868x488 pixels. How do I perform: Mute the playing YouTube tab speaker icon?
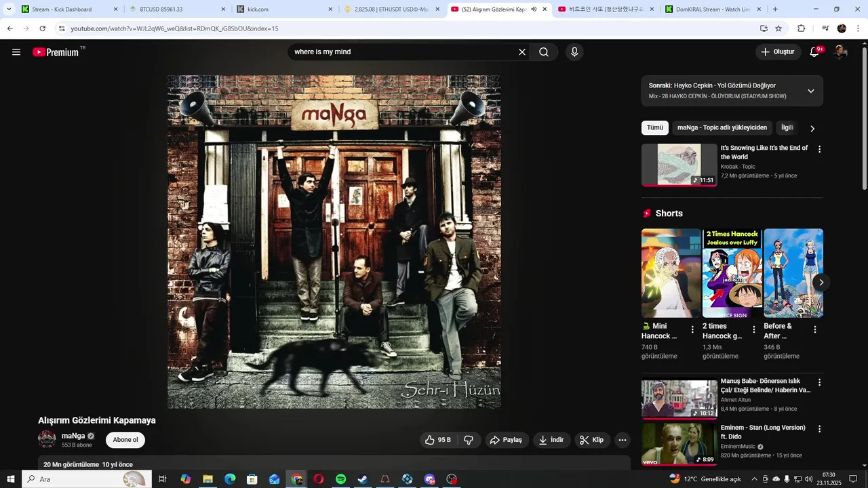tap(534, 9)
